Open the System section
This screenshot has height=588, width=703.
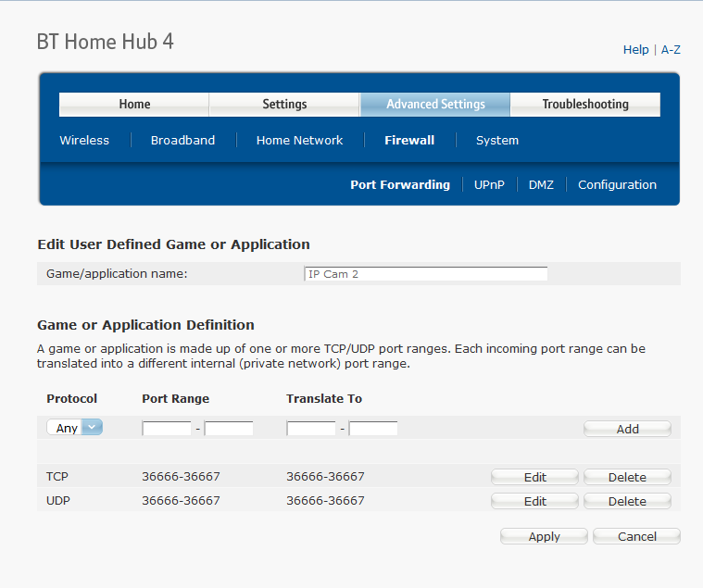click(497, 140)
